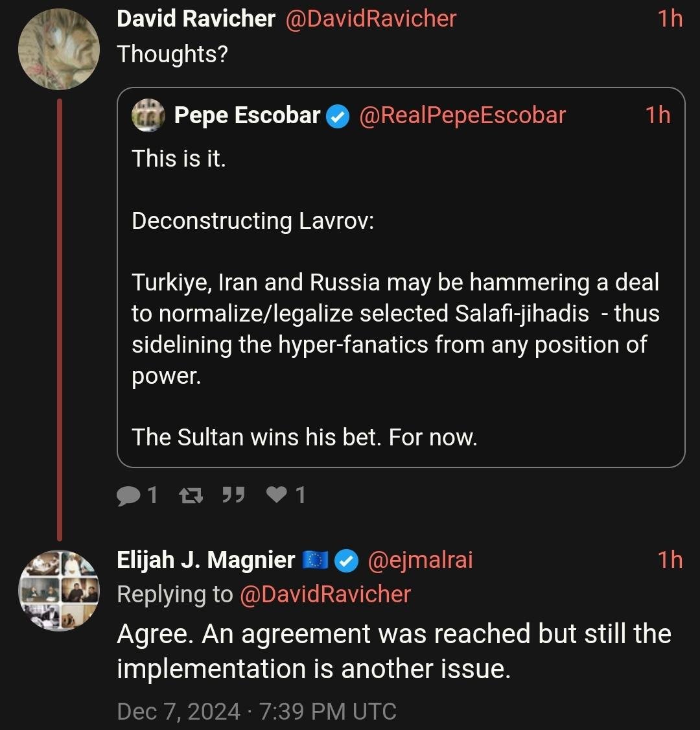Open Elijah J. Magnier's profile avatar
The height and width of the screenshot is (730, 700).
point(58,591)
